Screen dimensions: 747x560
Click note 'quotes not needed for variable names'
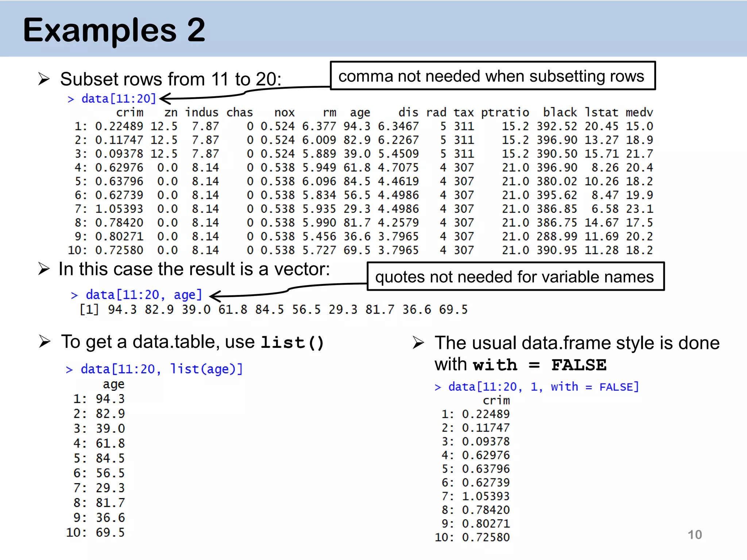[x=515, y=276]
